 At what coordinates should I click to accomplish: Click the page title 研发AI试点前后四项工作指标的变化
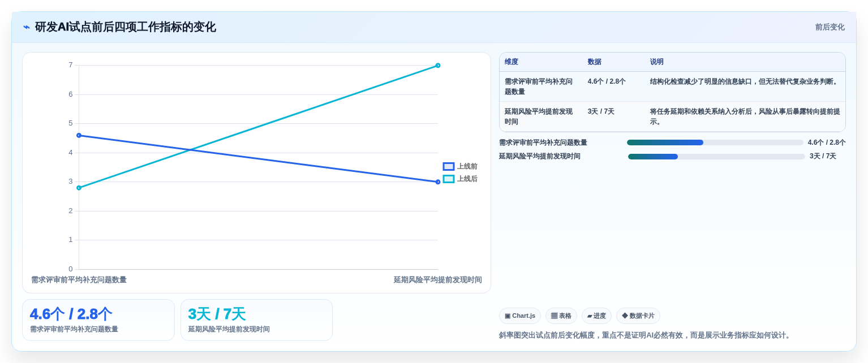pos(126,27)
